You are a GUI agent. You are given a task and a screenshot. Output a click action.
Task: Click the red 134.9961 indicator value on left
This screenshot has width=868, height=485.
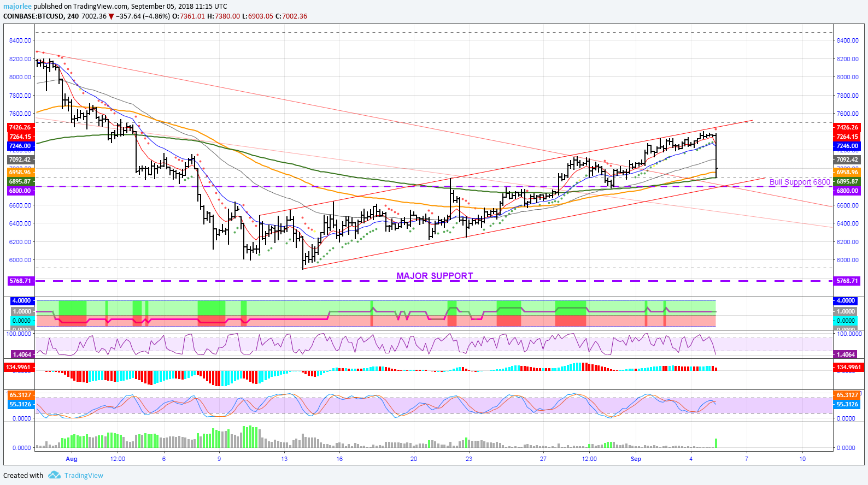tap(19, 367)
